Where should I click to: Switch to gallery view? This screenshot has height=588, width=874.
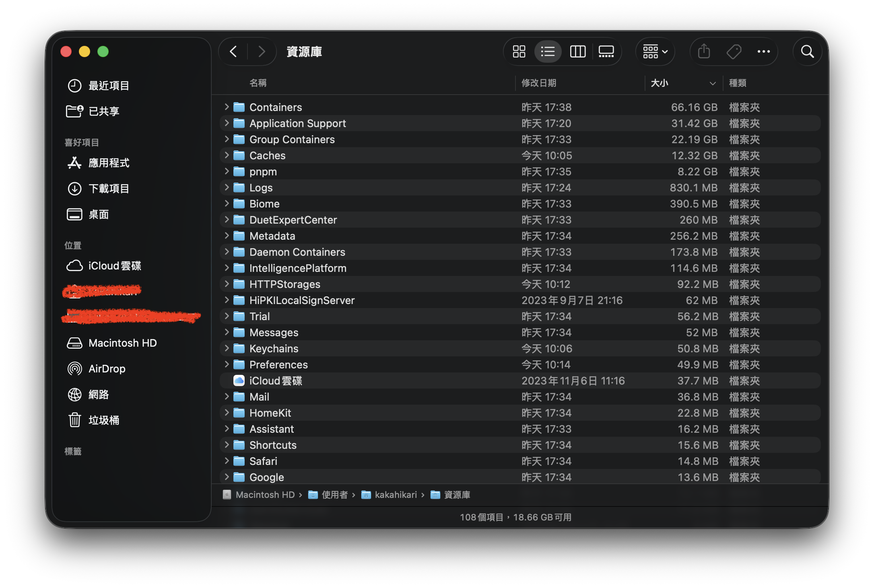(x=606, y=51)
